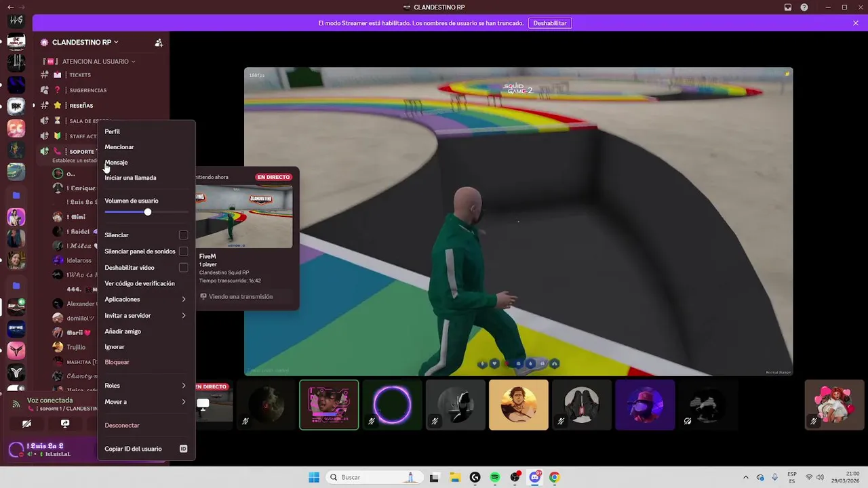Image resolution: width=868 pixels, height=488 pixels.
Task: Dismiss the streamer mode banner
Action: tap(856, 23)
